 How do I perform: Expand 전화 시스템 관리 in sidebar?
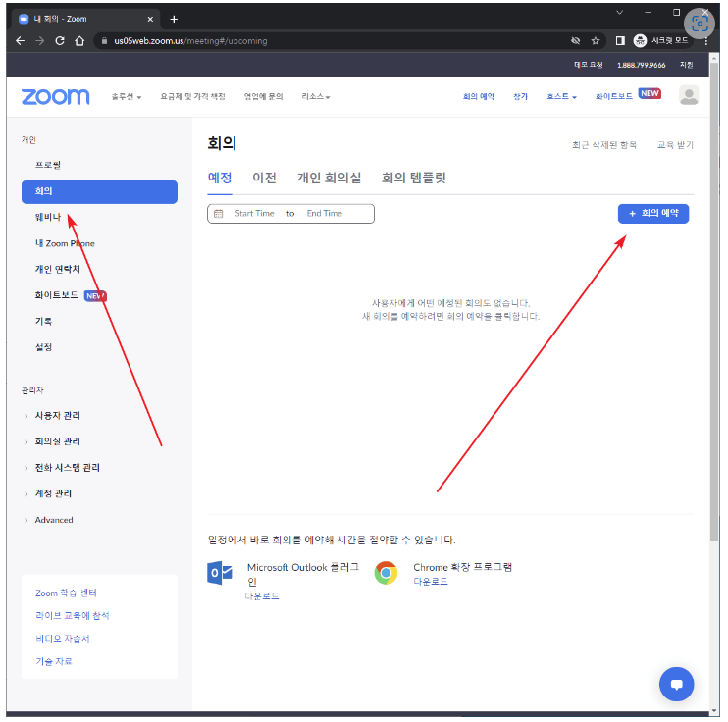67,468
